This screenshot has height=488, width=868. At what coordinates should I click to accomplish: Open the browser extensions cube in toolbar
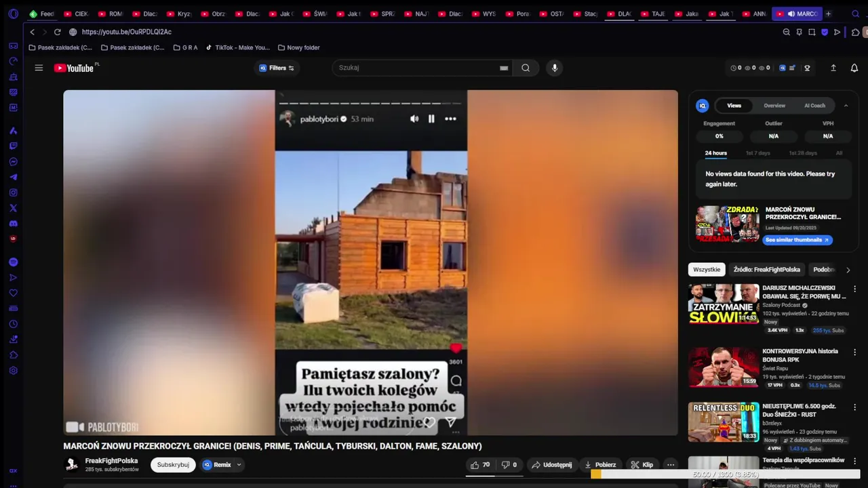click(856, 32)
